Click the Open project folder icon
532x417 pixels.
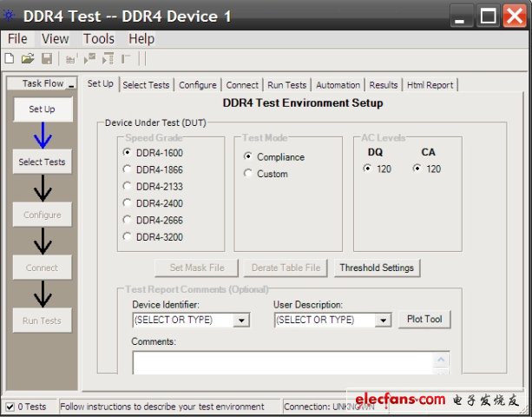(27, 59)
